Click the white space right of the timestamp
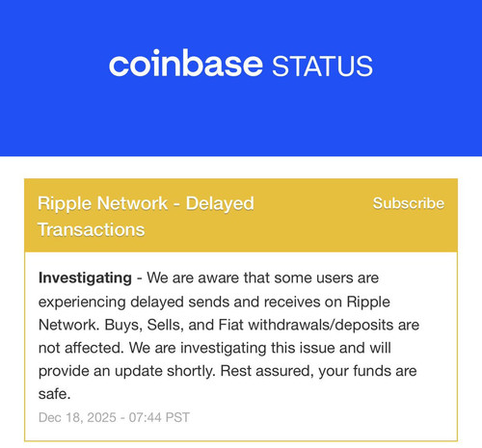This screenshot has width=482, height=448. click(x=321, y=417)
